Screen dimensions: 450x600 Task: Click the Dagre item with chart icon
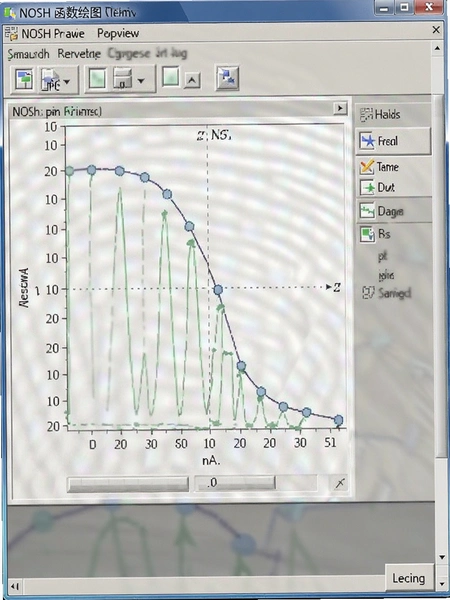click(393, 210)
